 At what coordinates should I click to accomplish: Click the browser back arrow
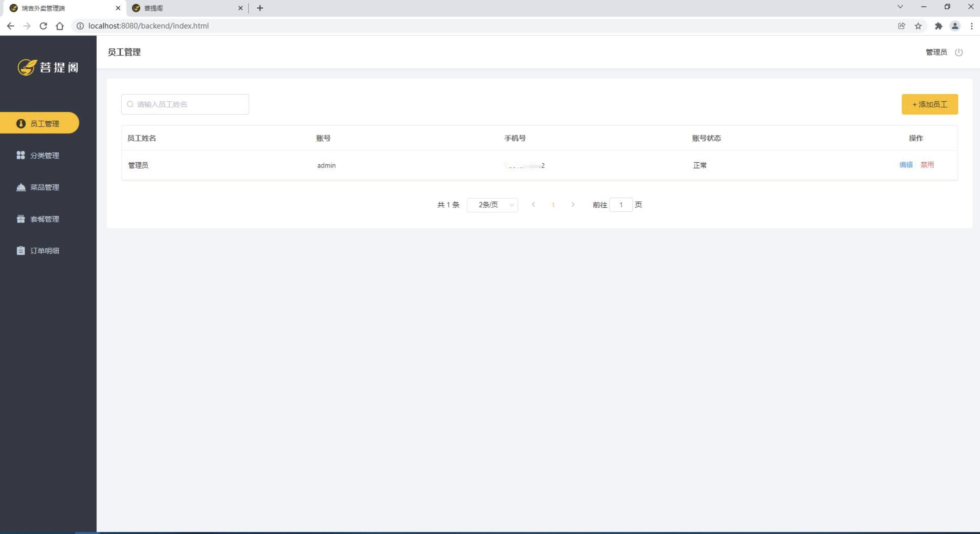click(10, 26)
